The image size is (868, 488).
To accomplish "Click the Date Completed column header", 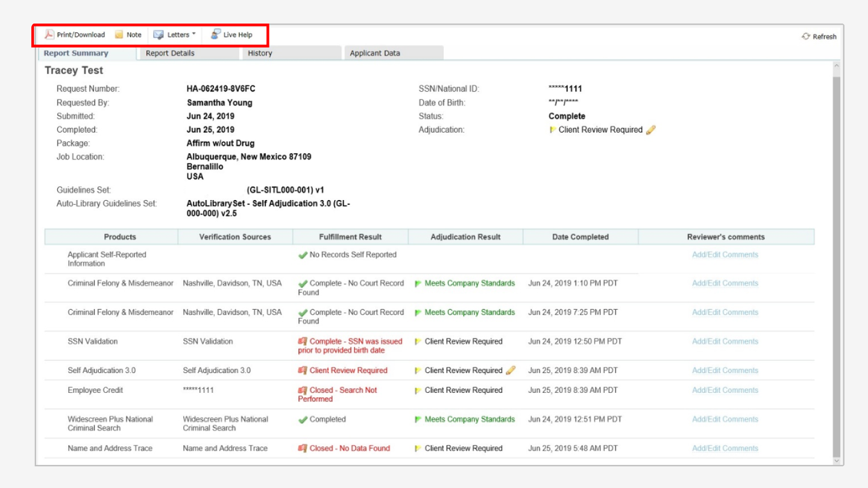I will 580,237.
